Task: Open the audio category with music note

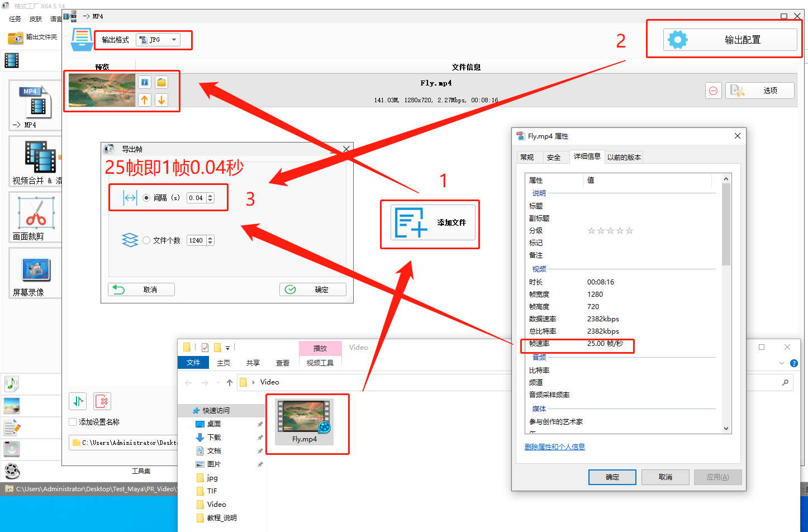Action: (12, 383)
